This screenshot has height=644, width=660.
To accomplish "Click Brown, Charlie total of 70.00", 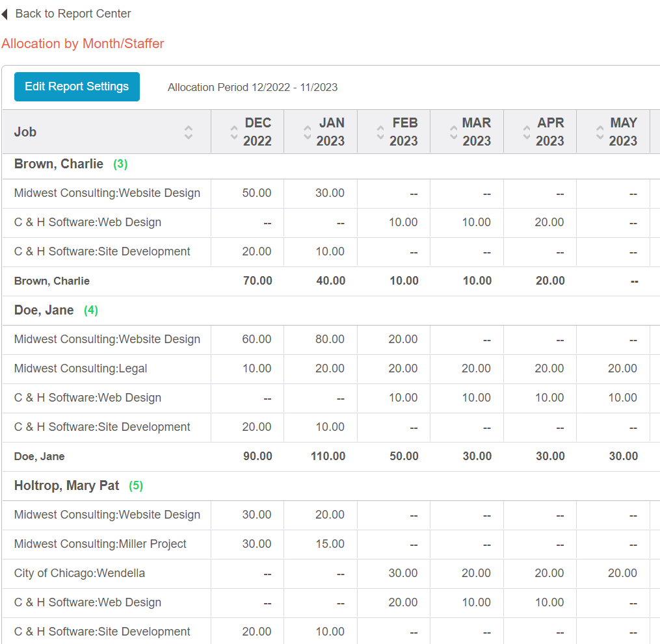I will pyautogui.click(x=257, y=281).
